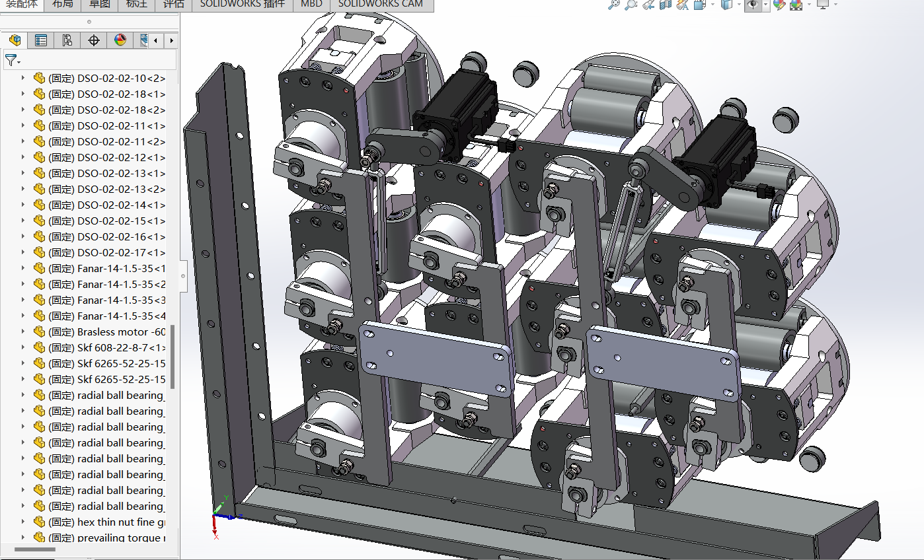This screenshot has width=924, height=560.
Task: Click the Dynamic Annotation Views icon
Action: [x=683, y=5]
